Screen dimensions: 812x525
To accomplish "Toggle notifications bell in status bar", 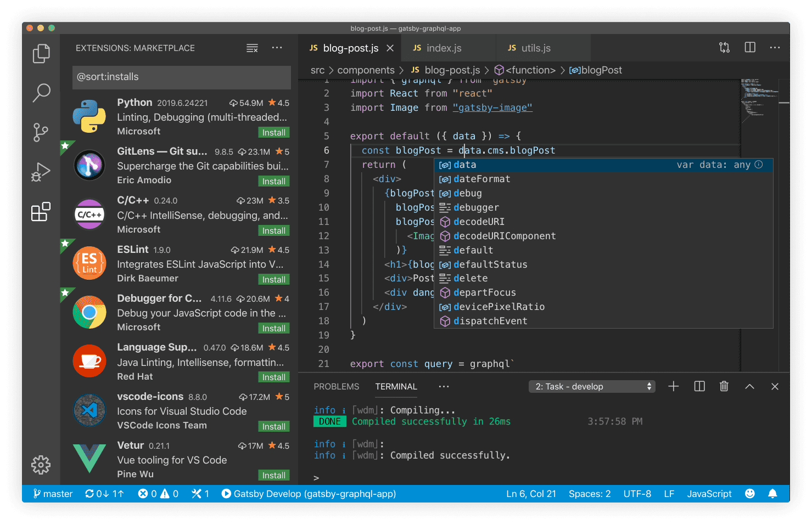I will (x=772, y=494).
